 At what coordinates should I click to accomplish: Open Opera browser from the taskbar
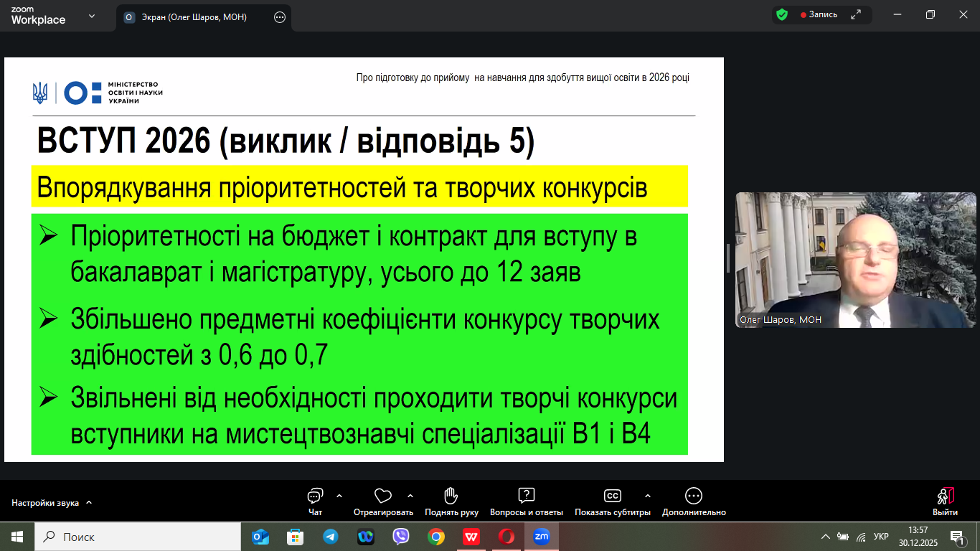click(507, 537)
